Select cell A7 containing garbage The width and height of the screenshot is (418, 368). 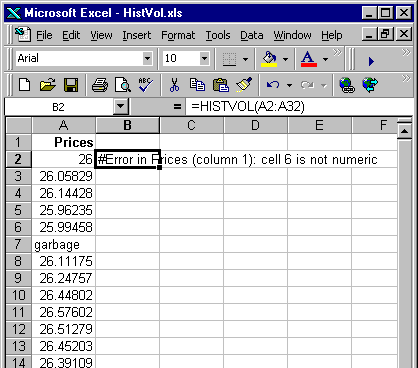point(64,245)
